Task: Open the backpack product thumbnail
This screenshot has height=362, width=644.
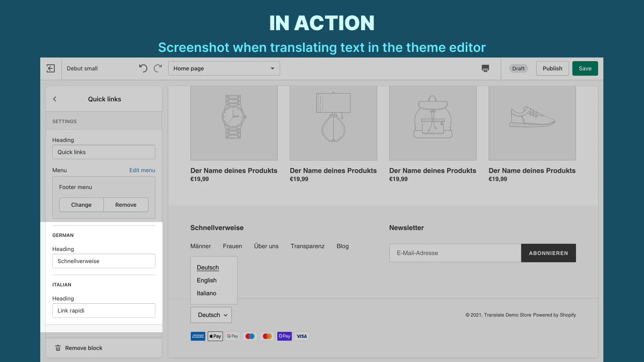Action: click(x=433, y=123)
